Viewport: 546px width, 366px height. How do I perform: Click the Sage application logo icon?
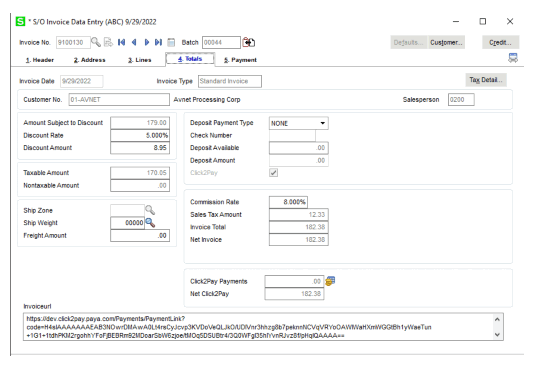(21, 21)
